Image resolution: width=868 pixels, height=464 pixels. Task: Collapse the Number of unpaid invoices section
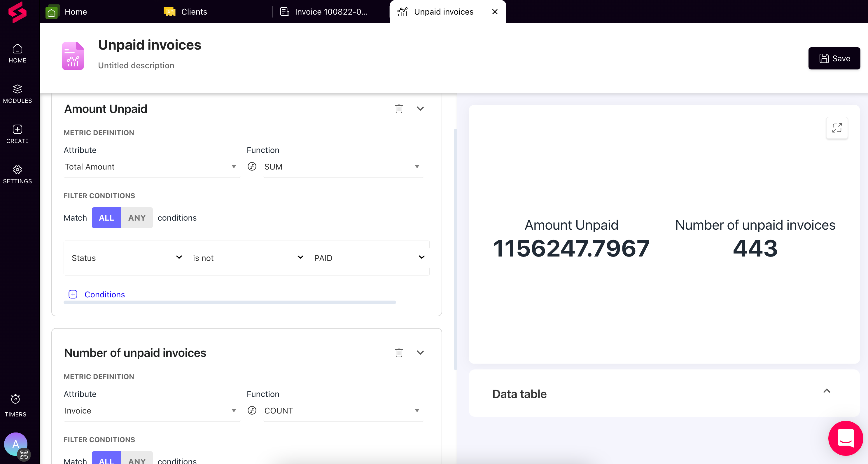[x=420, y=353]
